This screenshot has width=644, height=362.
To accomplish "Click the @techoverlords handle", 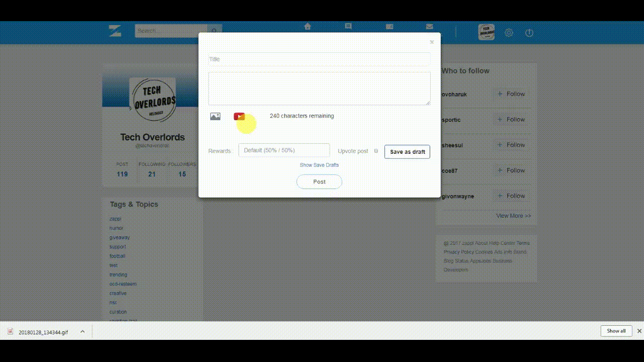I will coord(152,146).
